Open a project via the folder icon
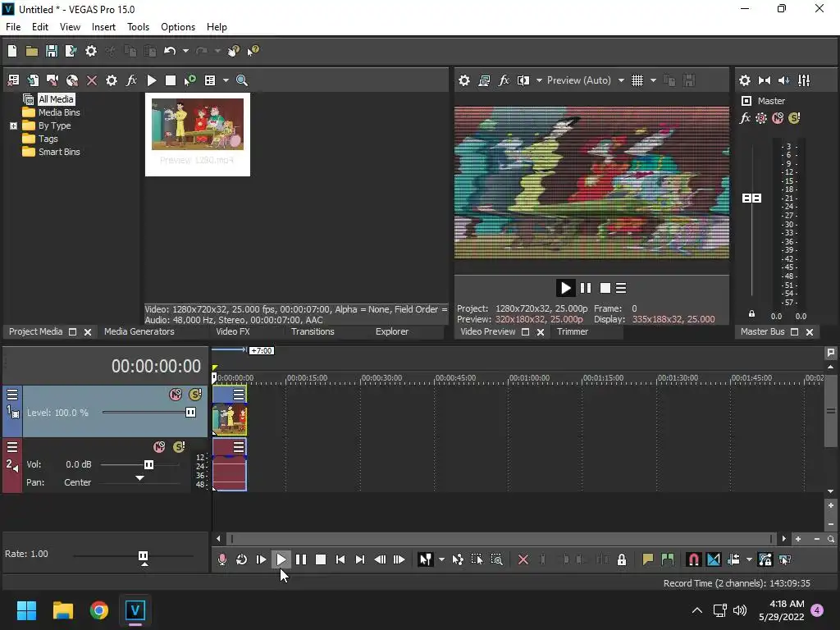Viewport: 840px width, 630px height. (32, 51)
